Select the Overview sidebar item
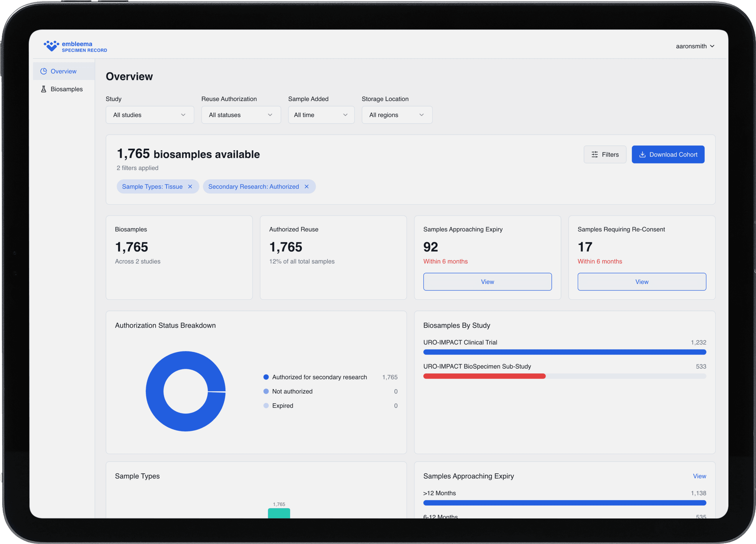The width and height of the screenshot is (756, 544). click(x=63, y=71)
